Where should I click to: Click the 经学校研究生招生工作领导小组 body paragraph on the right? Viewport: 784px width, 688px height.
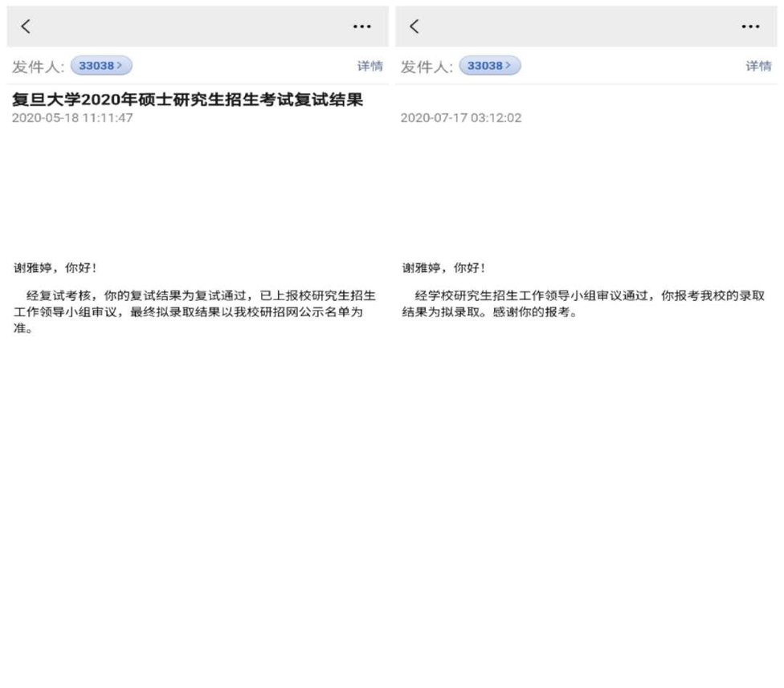click(x=583, y=303)
